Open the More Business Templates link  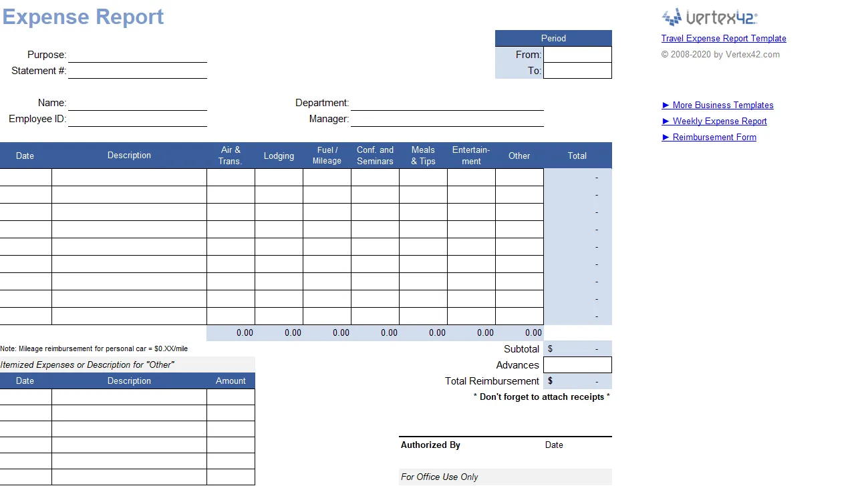718,105
